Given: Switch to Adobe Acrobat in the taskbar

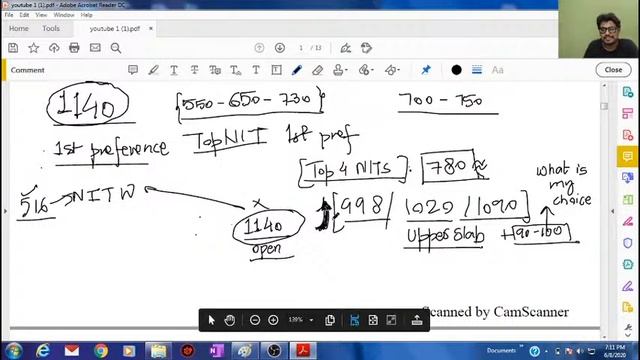Looking at the screenshot, I should (303, 351).
